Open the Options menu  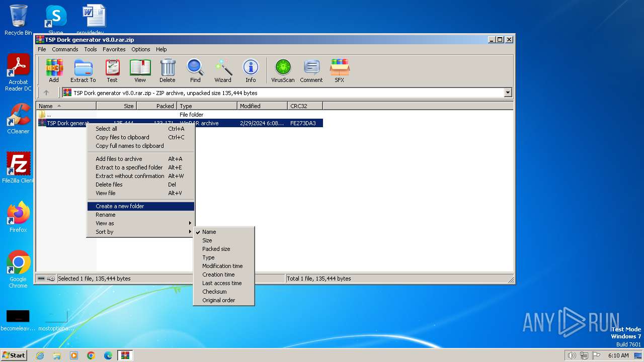pyautogui.click(x=141, y=49)
